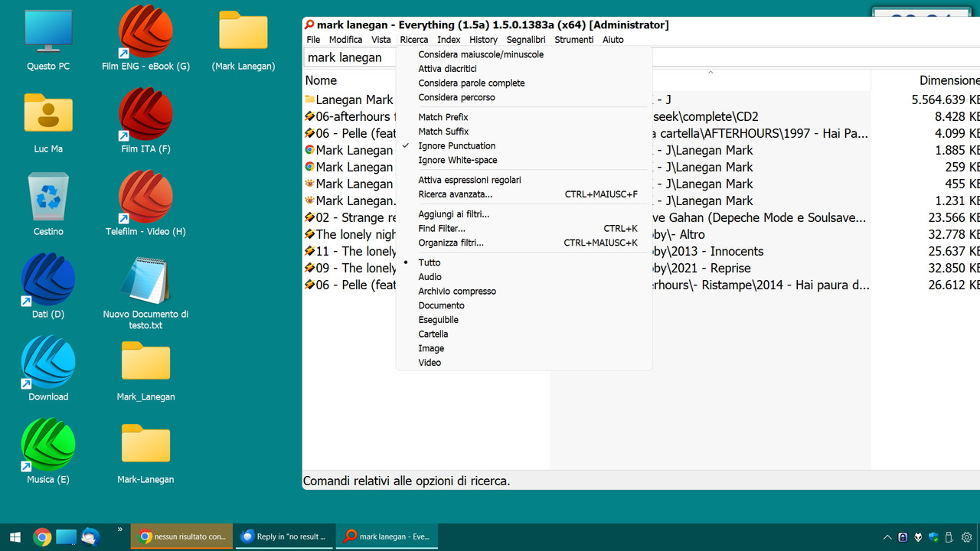Click the Everything magnifier icon in title bar
This screenshot has height=551, width=980.
tap(309, 24)
